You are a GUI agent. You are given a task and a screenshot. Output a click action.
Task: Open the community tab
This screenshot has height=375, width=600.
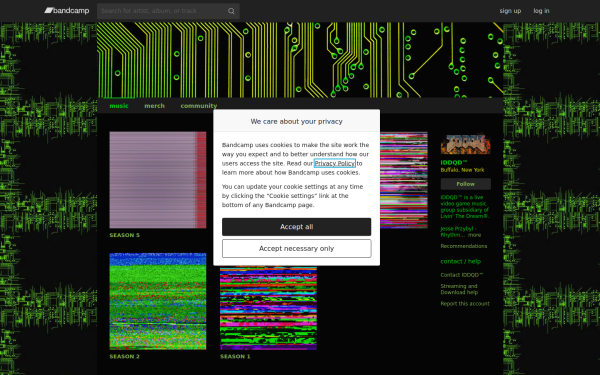[x=199, y=106]
